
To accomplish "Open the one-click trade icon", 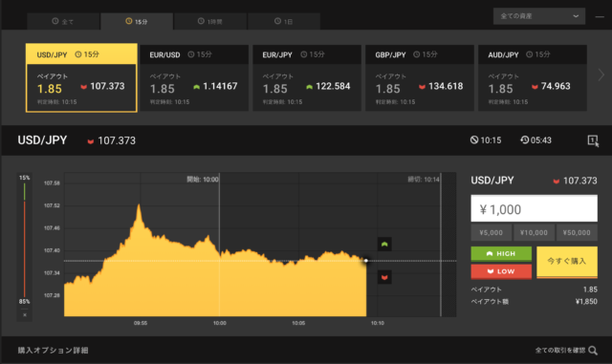I will [593, 140].
